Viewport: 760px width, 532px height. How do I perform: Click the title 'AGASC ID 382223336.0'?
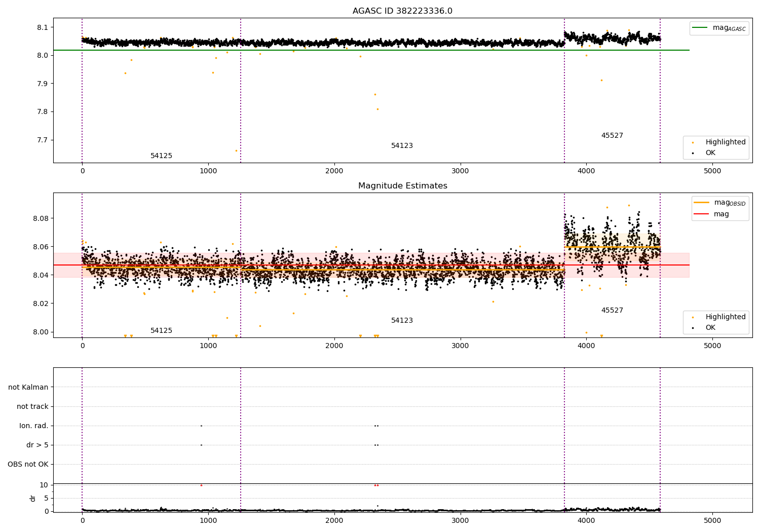point(402,11)
